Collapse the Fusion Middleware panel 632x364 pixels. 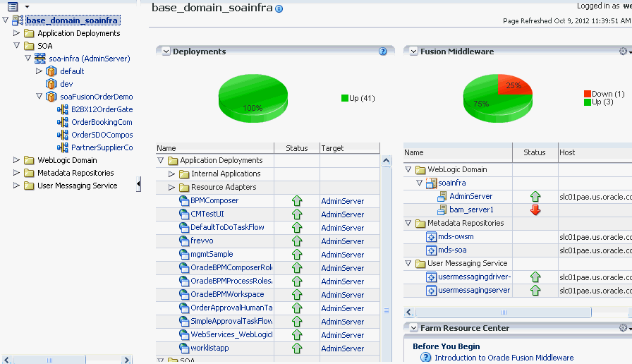(413, 51)
